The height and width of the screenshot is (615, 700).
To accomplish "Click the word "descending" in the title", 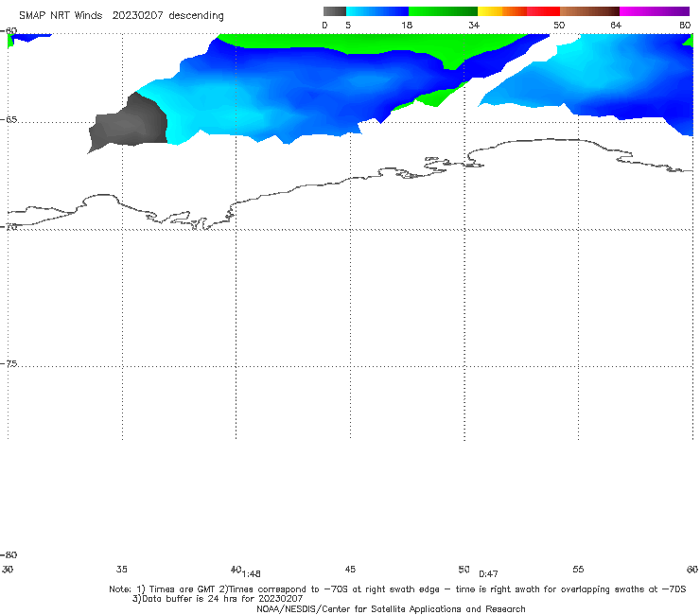I will 196,16.
